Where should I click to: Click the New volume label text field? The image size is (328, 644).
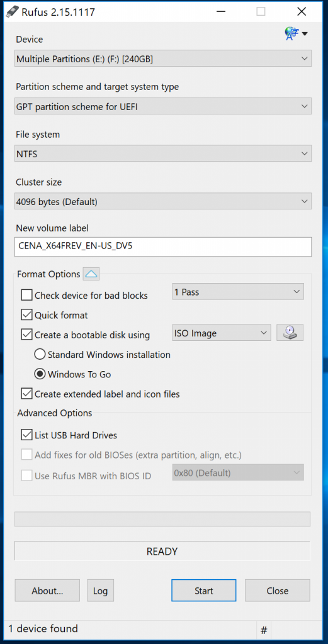[x=163, y=247]
